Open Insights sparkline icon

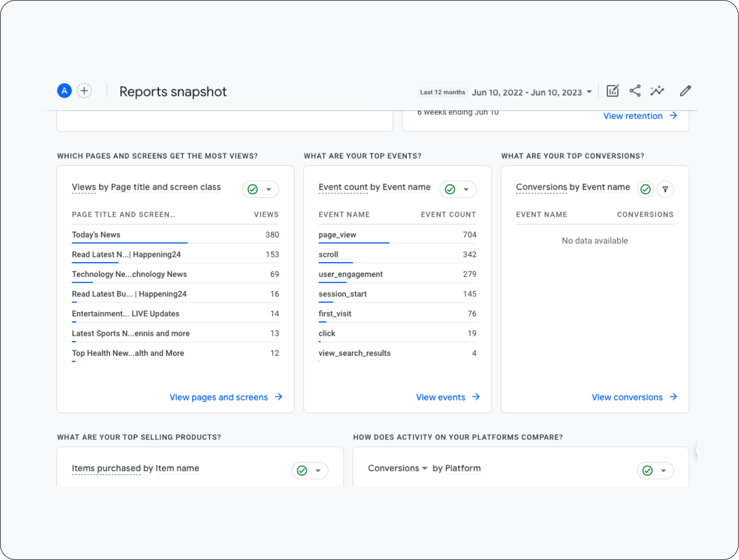click(657, 91)
